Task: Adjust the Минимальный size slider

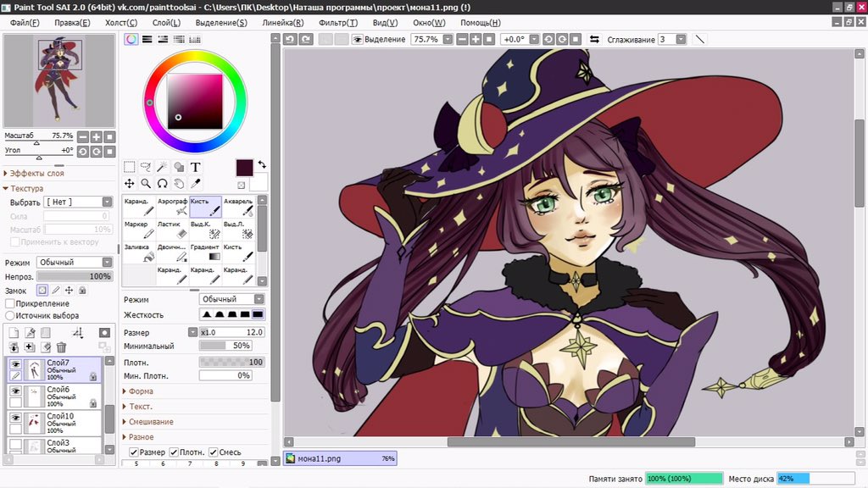Action: click(x=225, y=346)
